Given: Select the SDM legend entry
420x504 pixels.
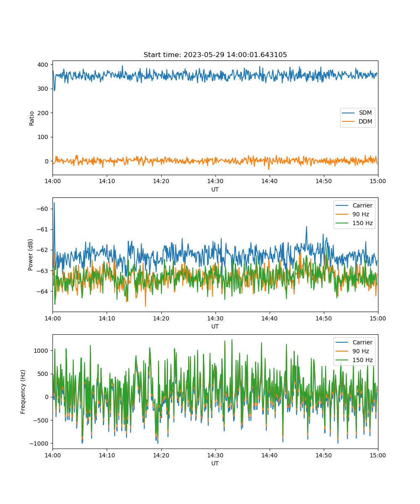Looking at the screenshot, I should point(358,113).
